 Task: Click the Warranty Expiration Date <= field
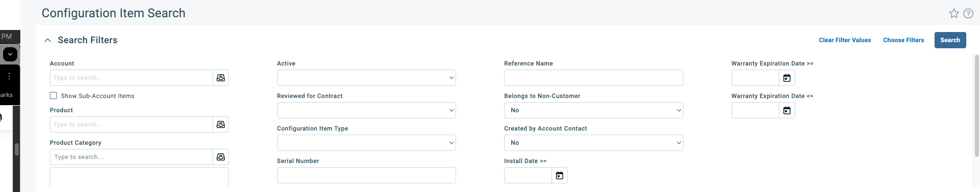coord(755,110)
